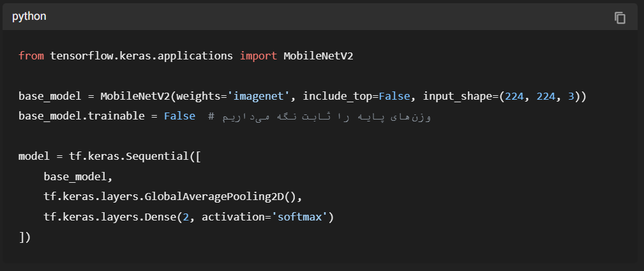Click base_model item inside Sequential list
The image size is (644, 271).
tap(75, 177)
